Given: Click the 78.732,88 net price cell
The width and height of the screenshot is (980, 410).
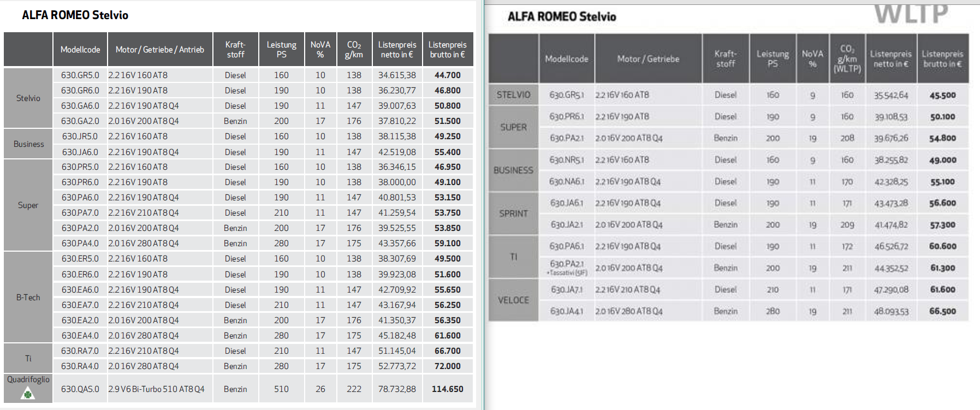Looking at the screenshot, I should (397, 389).
